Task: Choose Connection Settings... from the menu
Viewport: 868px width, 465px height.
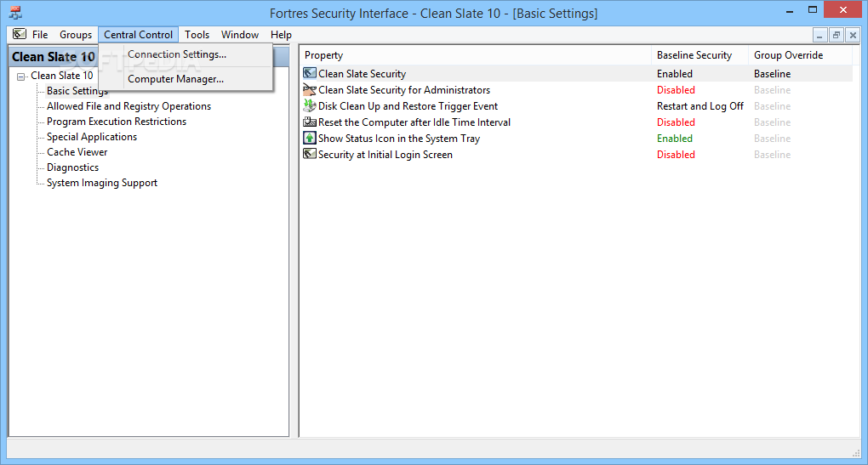Action: 186,54
